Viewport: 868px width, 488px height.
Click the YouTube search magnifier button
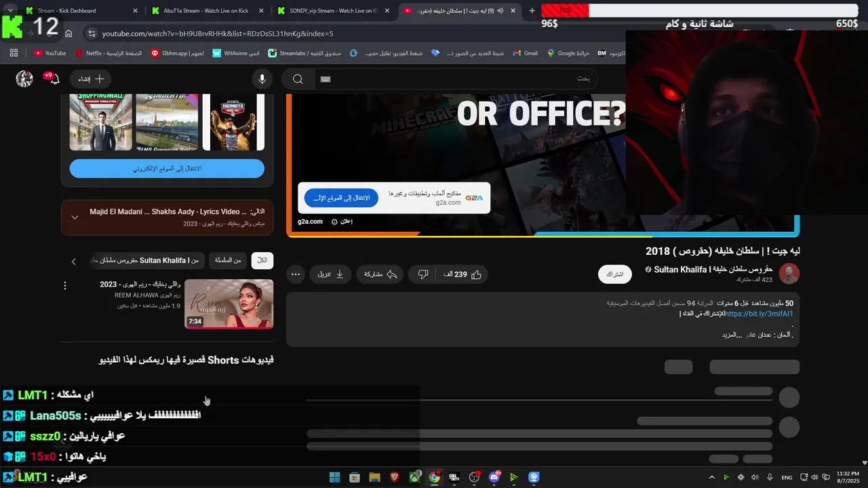click(x=298, y=79)
